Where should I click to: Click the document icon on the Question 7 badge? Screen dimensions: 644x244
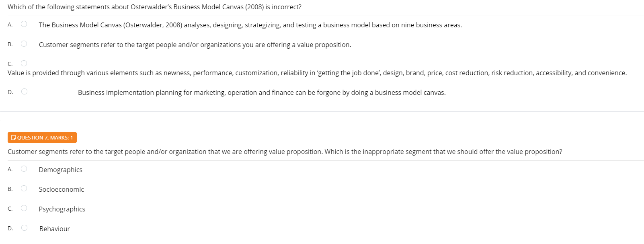tap(14, 137)
